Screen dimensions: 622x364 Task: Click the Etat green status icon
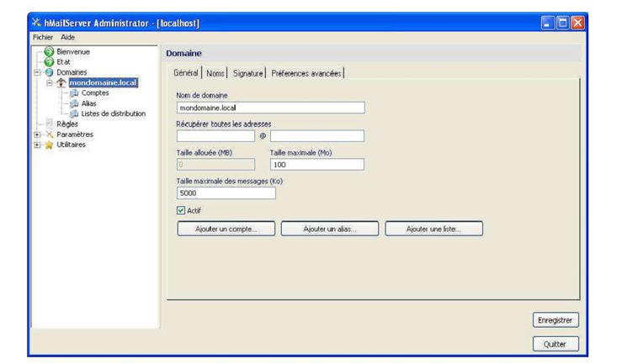coord(49,62)
